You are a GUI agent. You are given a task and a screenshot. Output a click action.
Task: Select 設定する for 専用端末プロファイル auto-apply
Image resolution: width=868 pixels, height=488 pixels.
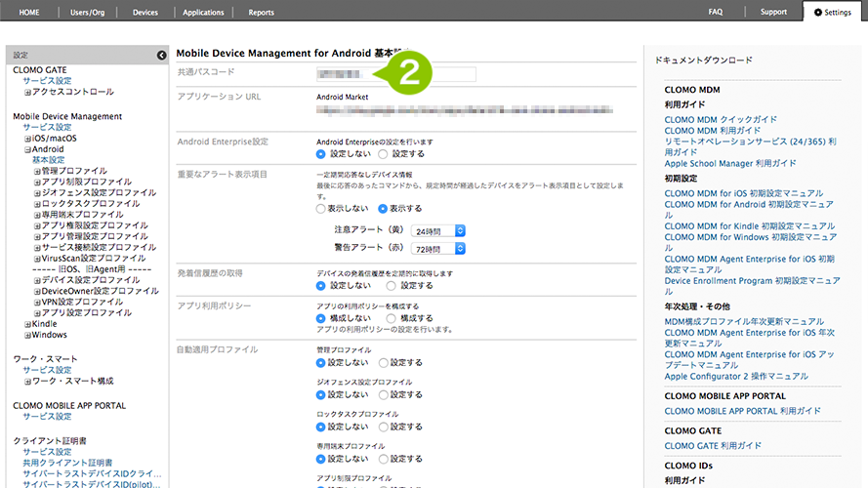click(383, 460)
